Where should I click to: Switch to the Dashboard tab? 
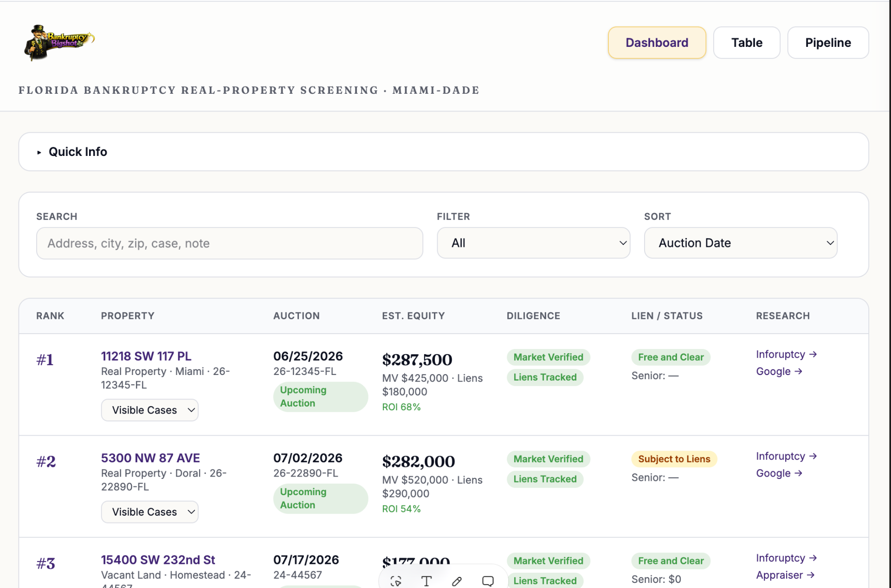pos(657,43)
